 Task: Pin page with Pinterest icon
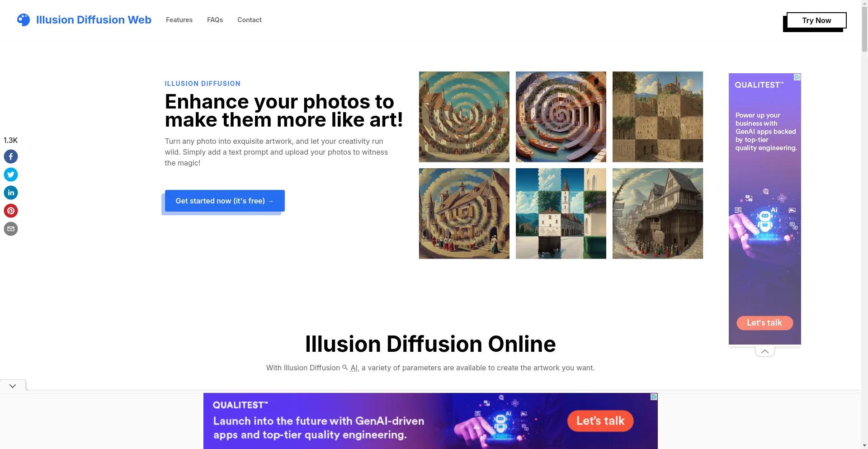click(x=11, y=211)
